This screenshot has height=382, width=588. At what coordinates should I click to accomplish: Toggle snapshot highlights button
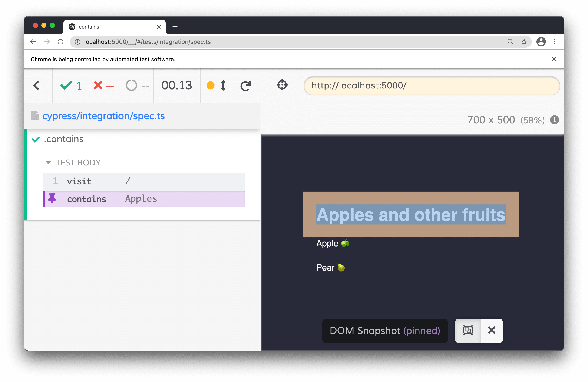pyautogui.click(x=468, y=330)
